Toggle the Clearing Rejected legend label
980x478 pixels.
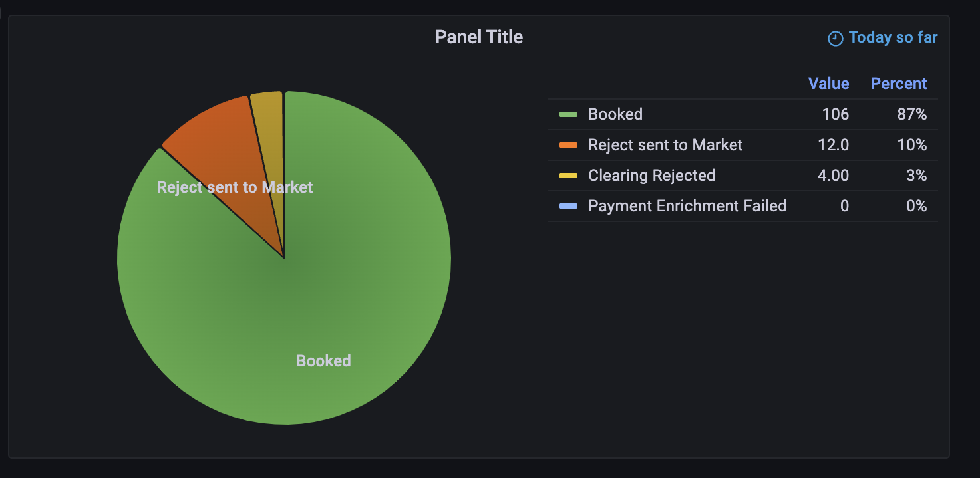pyautogui.click(x=651, y=176)
